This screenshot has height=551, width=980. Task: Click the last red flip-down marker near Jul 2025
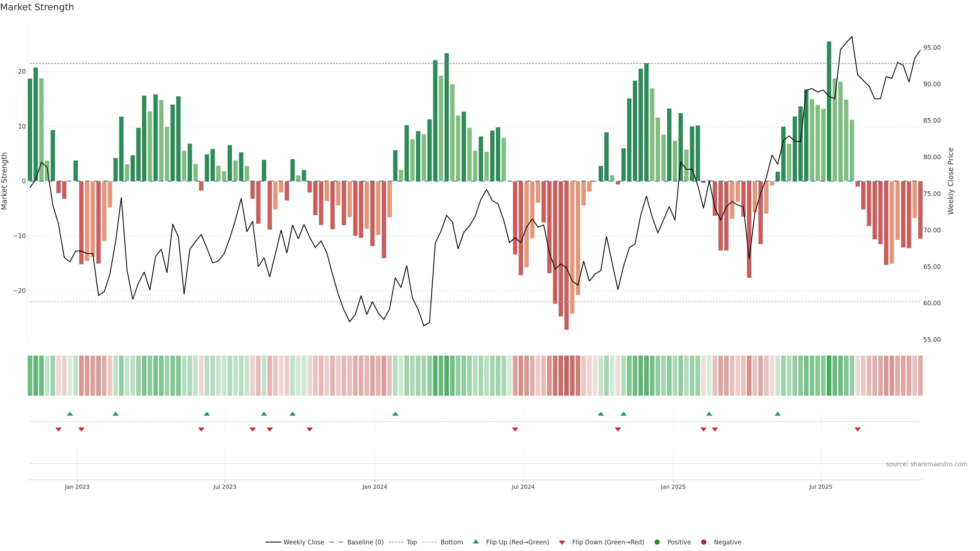857,429
